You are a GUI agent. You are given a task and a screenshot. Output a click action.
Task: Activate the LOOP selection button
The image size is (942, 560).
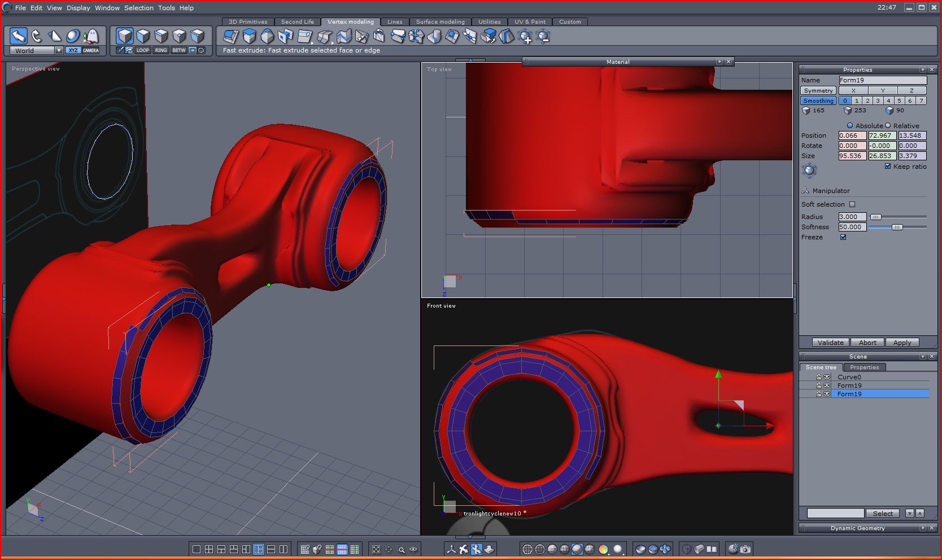click(x=143, y=50)
